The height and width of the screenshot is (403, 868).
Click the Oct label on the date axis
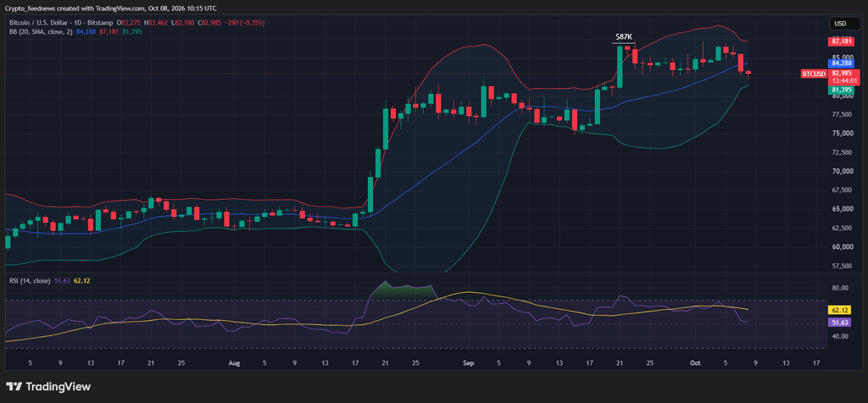point(695,363)
